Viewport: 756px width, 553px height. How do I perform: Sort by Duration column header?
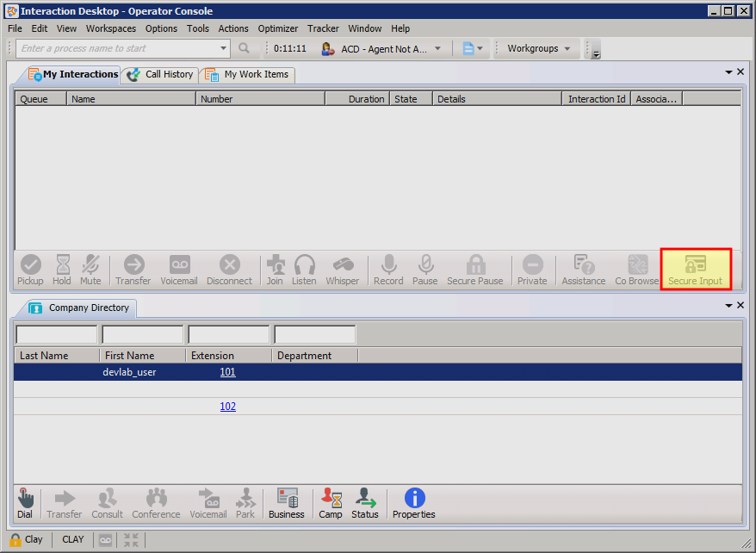click(x=357, y=99)
